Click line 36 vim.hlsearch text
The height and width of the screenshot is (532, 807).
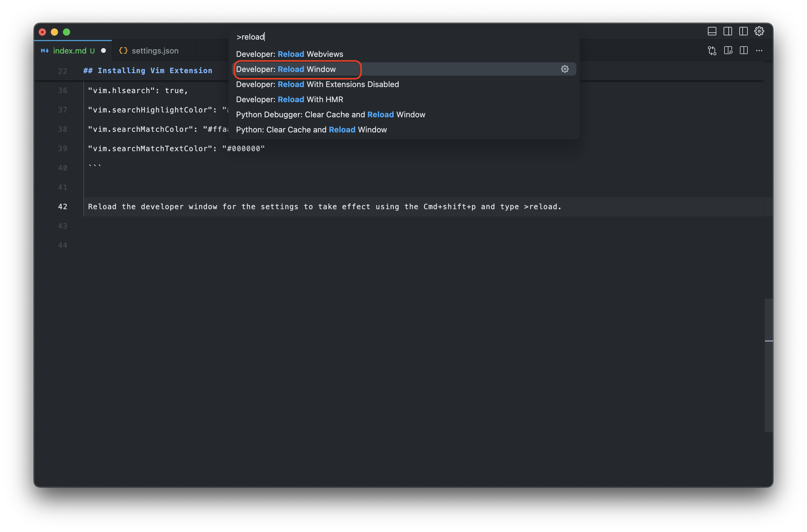(138, 91)
